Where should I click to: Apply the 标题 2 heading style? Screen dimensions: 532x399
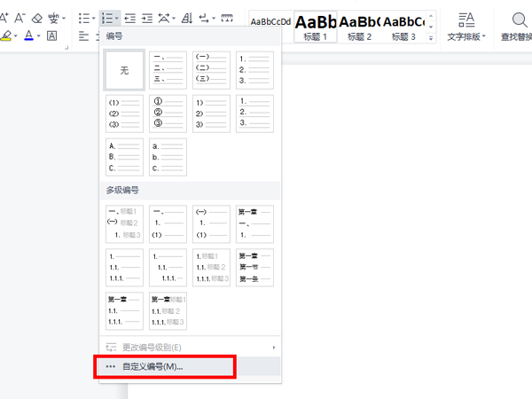[360, 25]
